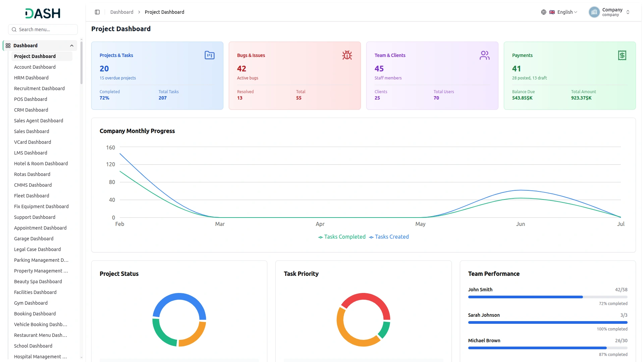
Task: Click the Projects & Tasks folder icon
Action: click(209, 55)
